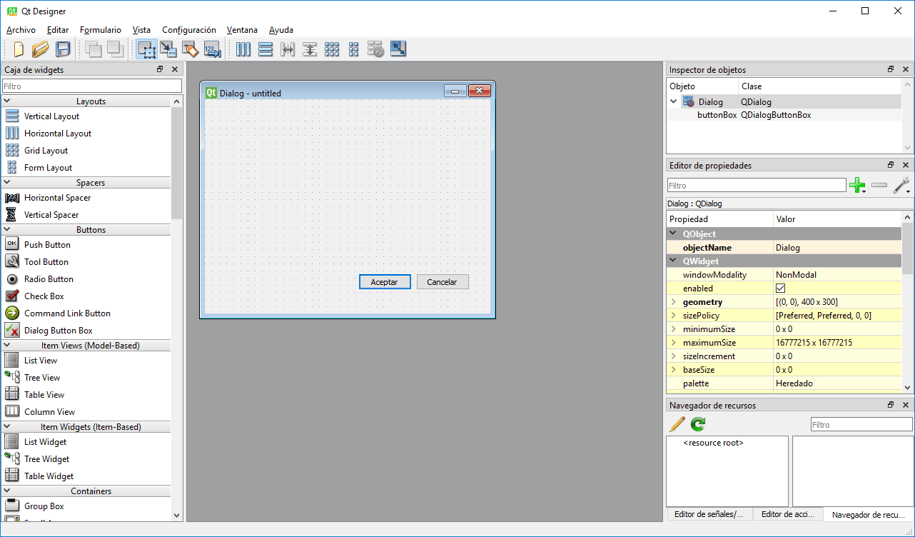Collapse the Containers widget category
Screen dimensions: 915x537
pos(7,491)
